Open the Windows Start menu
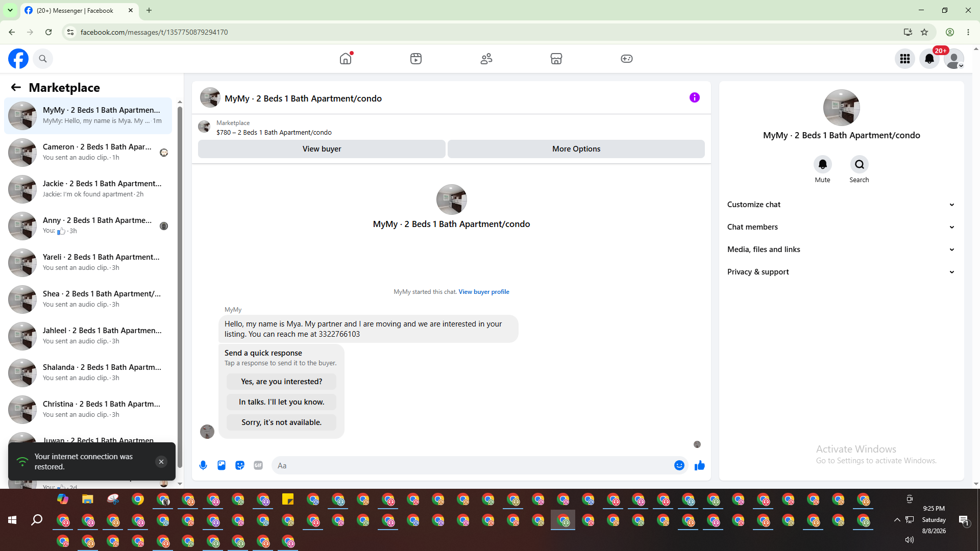 (x=12, y=520)
